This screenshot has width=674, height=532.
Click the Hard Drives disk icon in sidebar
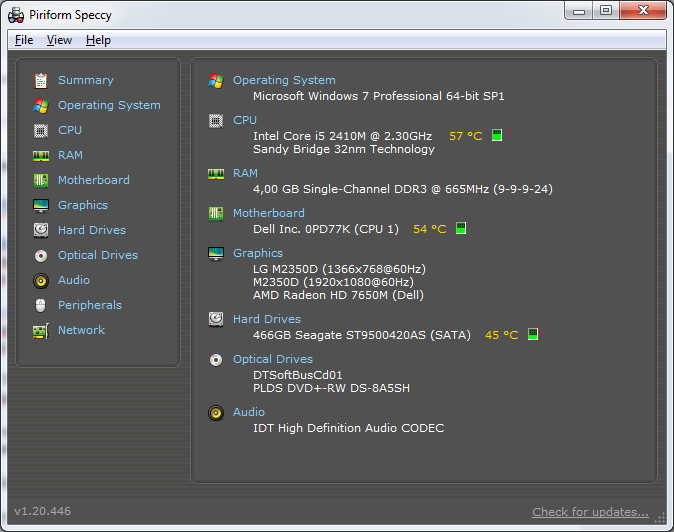pyautogui.click(x=41, y=230)
